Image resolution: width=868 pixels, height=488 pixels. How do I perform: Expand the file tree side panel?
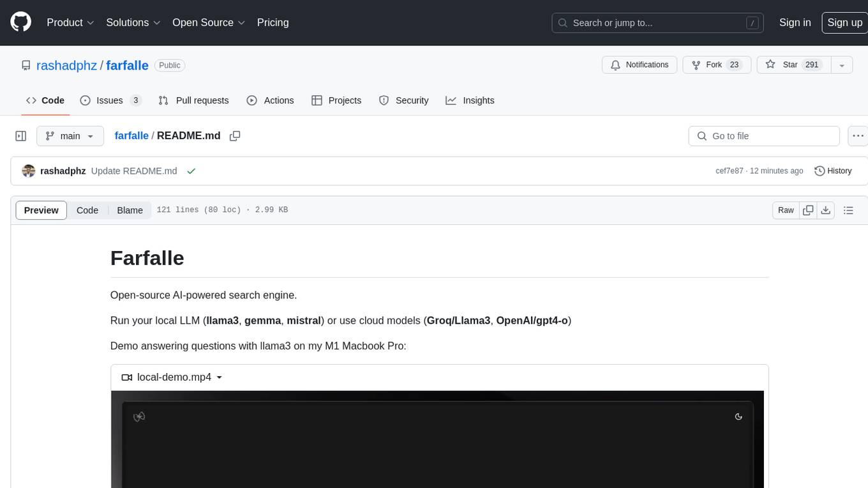(x=20, y=136)
